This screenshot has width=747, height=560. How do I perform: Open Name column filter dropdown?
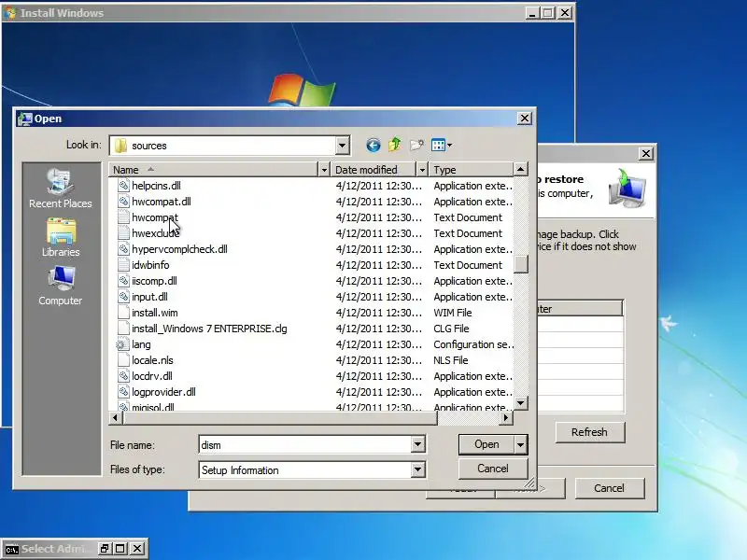324,170
